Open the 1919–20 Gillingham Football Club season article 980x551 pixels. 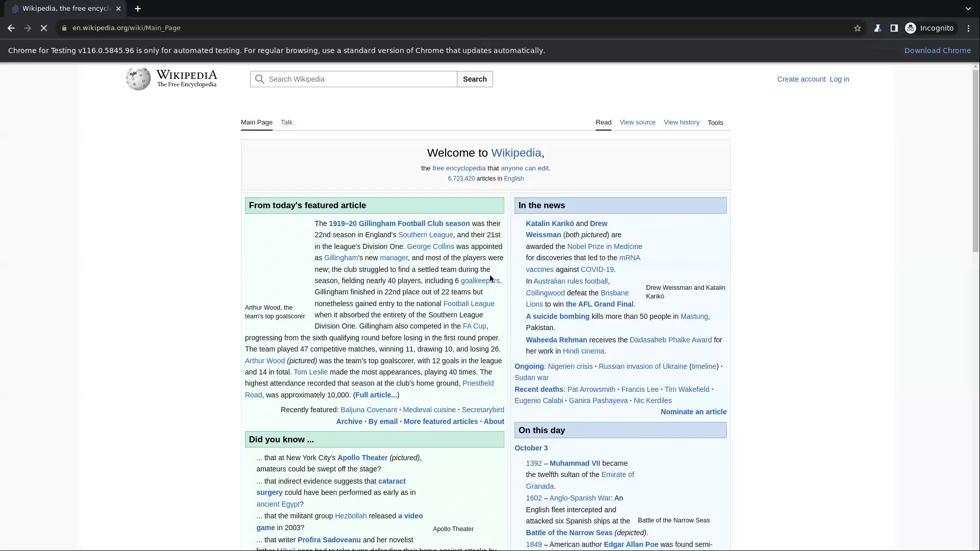point(399,223)
